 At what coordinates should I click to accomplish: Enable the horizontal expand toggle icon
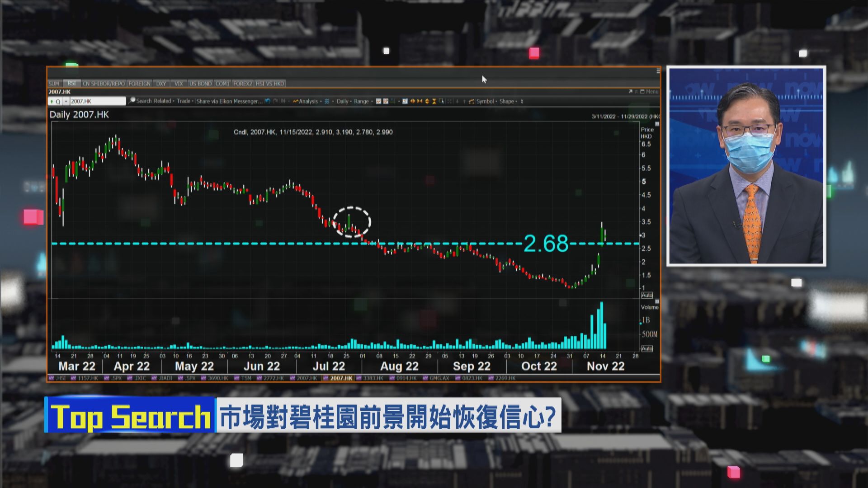point(412,101)
